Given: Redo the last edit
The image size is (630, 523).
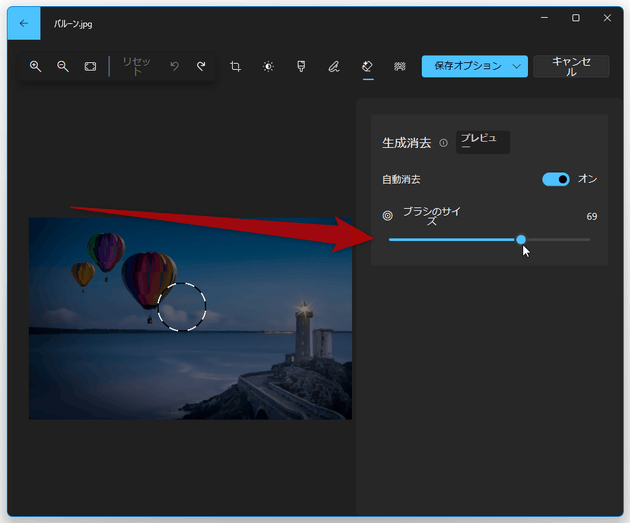Looking at the screenshot, I should (201, 66).
